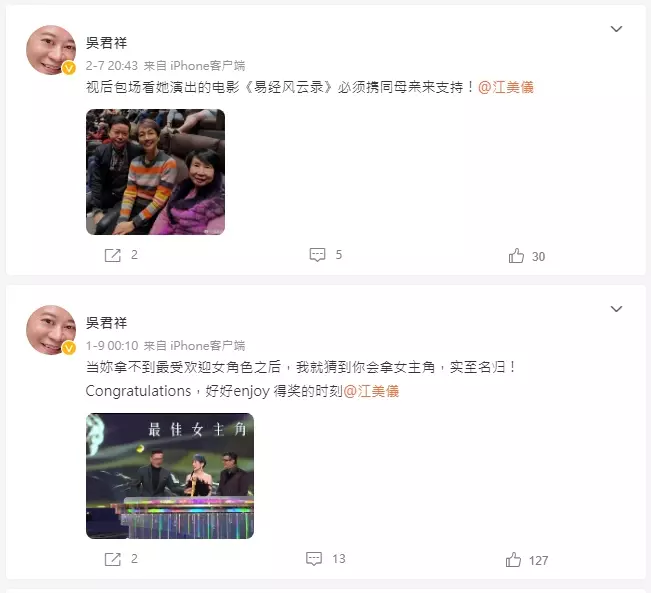Image resolution: width=651 pixels, height=593 pixels.
Task: Click the first post's user avatar
Action: pyautogui.click(x=51, y=50)
